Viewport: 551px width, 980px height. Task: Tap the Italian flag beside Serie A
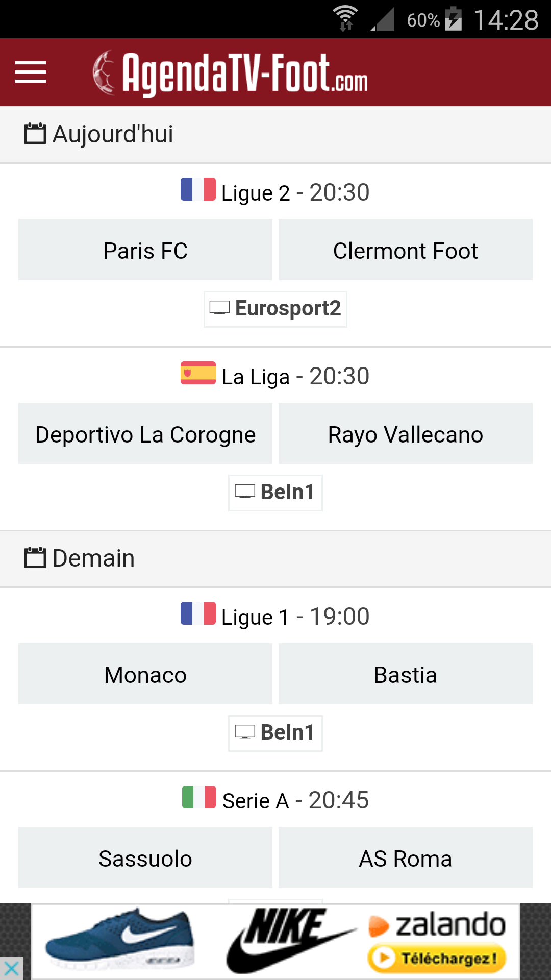(x=199, y=797)
